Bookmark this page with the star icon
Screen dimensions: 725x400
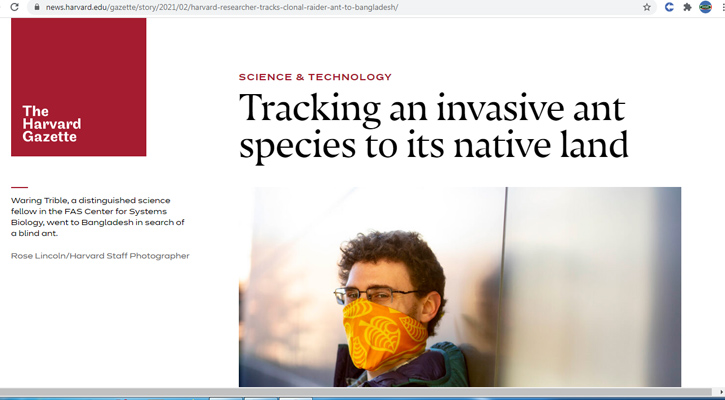click(647, 7)
